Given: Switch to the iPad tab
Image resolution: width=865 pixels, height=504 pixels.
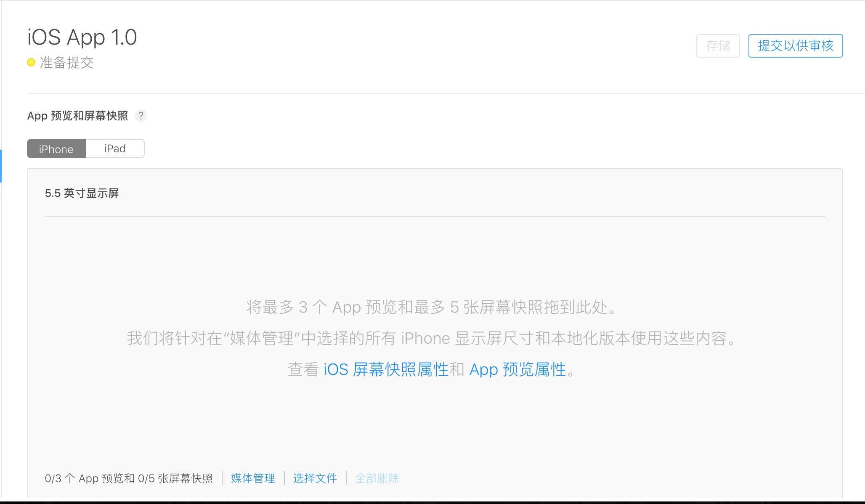Looking at the screenshot, I should click(115, 149).
